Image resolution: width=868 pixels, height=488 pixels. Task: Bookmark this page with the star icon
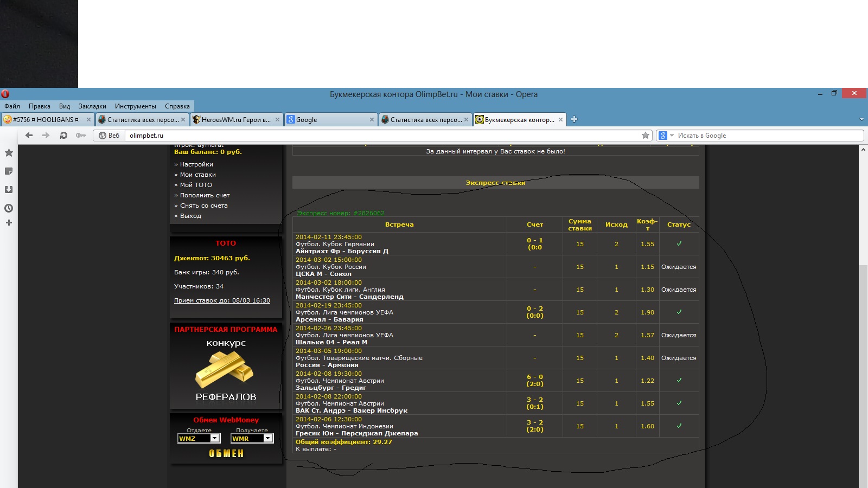[x=646, y=136]
